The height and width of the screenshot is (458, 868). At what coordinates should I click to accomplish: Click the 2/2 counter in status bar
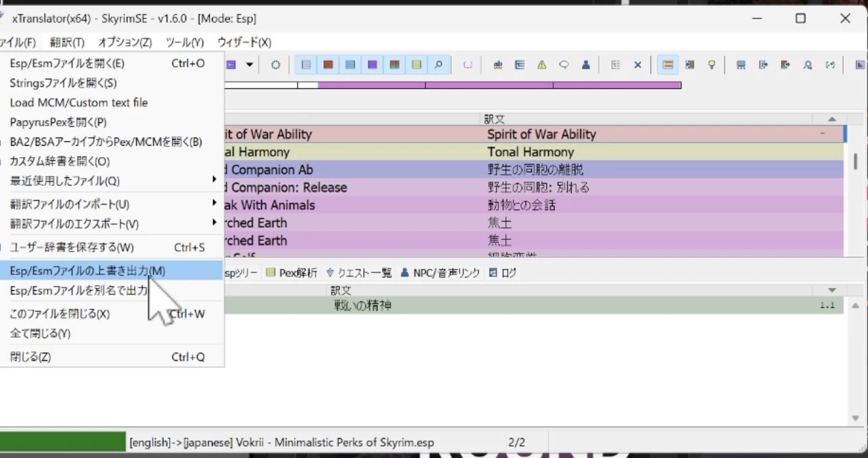516,442
